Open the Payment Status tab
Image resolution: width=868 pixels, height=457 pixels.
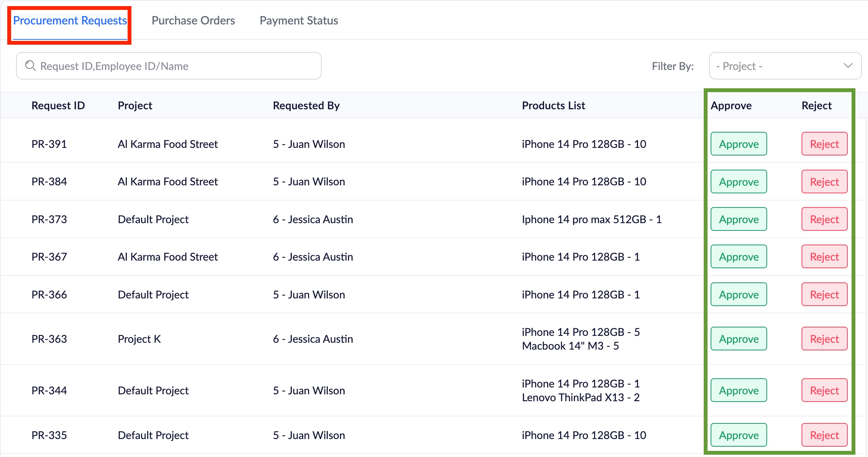coord(299,21)
